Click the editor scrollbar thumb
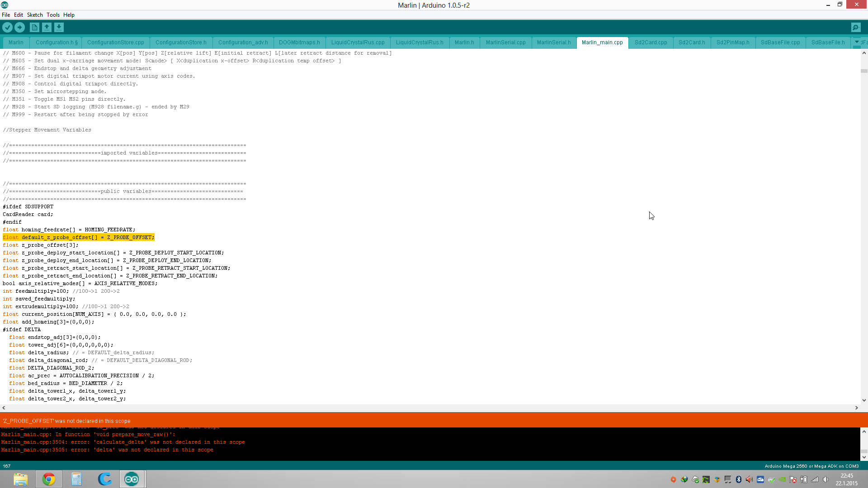The height and width of the screenshot is (488, 868). pyautogui.click(x=864, y=71)
